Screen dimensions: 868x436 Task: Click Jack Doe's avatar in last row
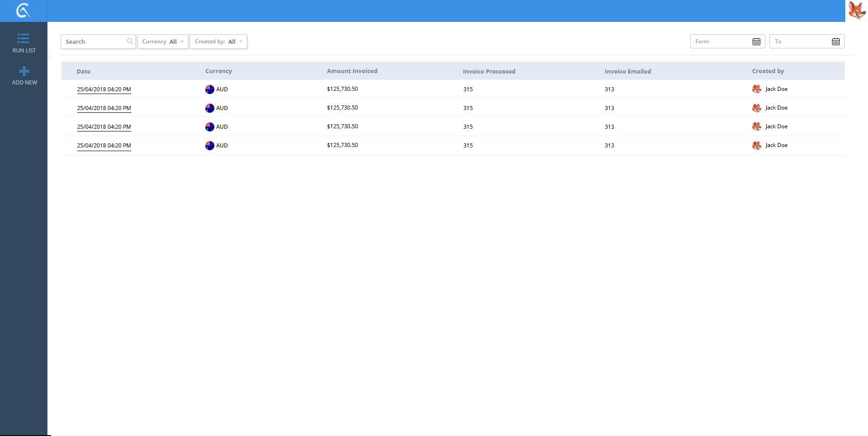(756, 145)
